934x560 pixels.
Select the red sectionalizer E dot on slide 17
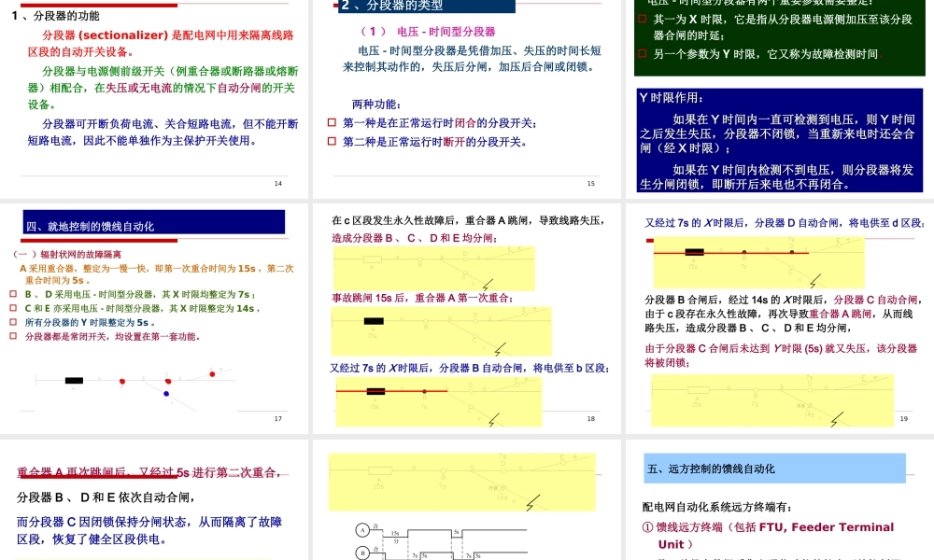tap(212, 372)
